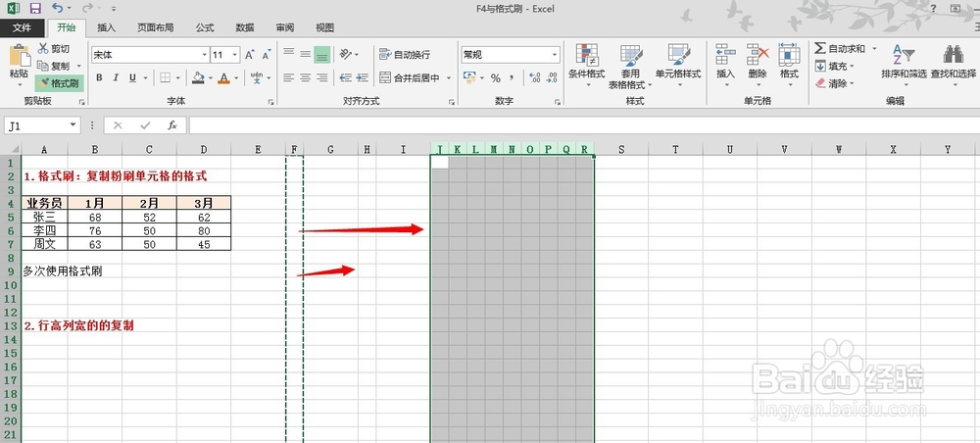Image resolution: width=980 pixels, height=443 pixels.
Task: Click Cell Styles (单元格样式) icon
Action: [x=678, y=54]
